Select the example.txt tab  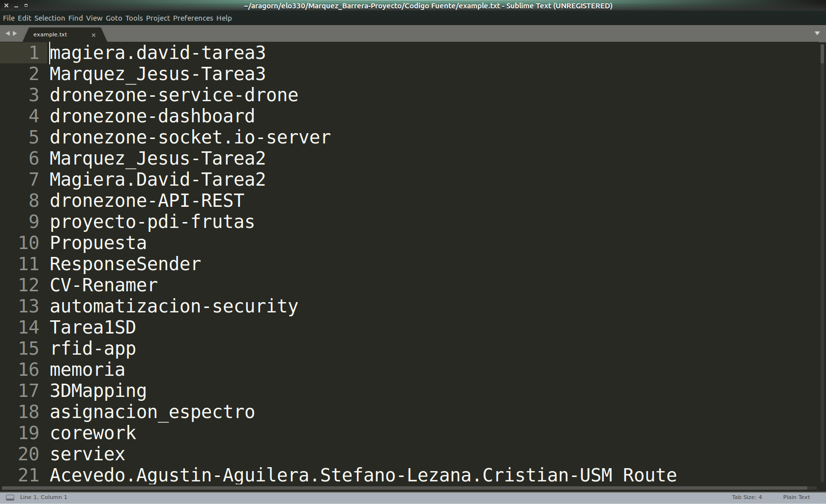(50, 34)
